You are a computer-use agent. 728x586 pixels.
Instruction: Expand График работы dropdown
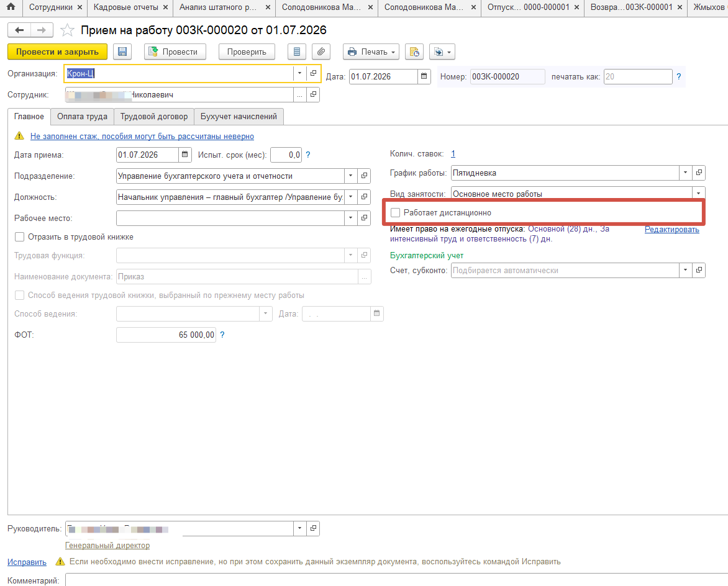685,173
